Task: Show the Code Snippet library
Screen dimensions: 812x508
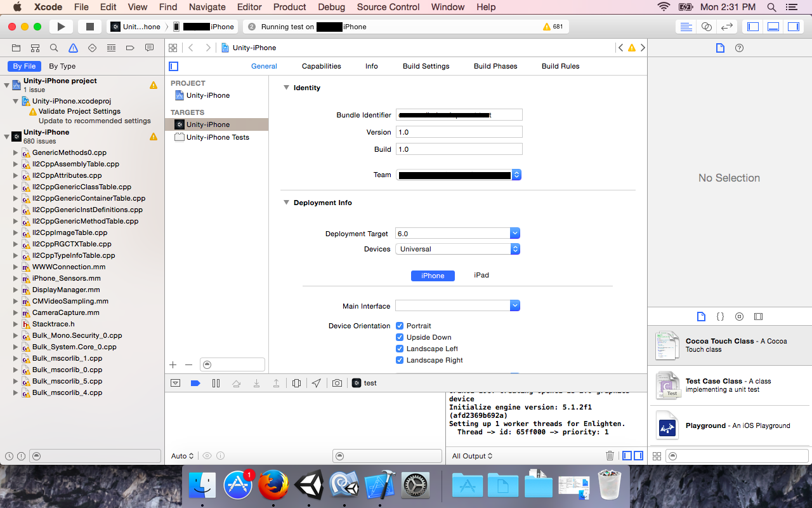Action: tap(720, 316)
